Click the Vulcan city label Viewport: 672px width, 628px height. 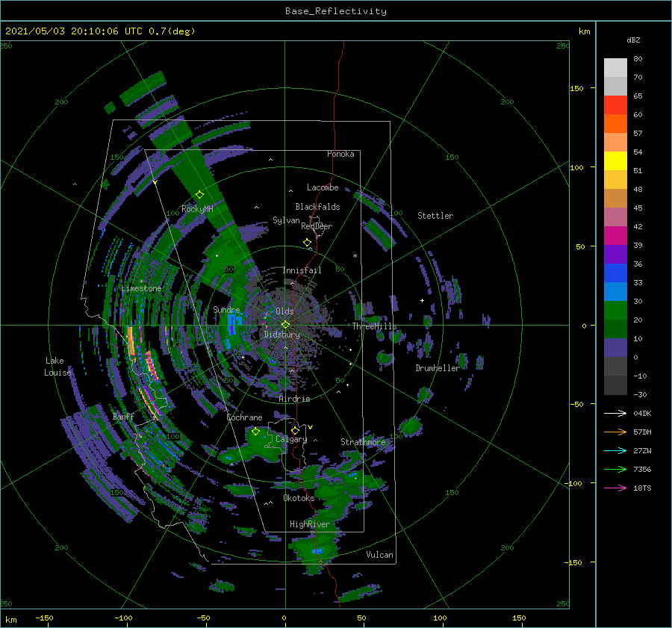tap(380, 555)
